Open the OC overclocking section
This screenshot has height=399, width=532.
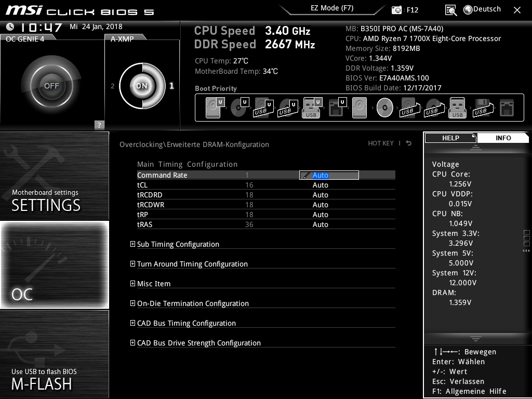pos(54,264)
